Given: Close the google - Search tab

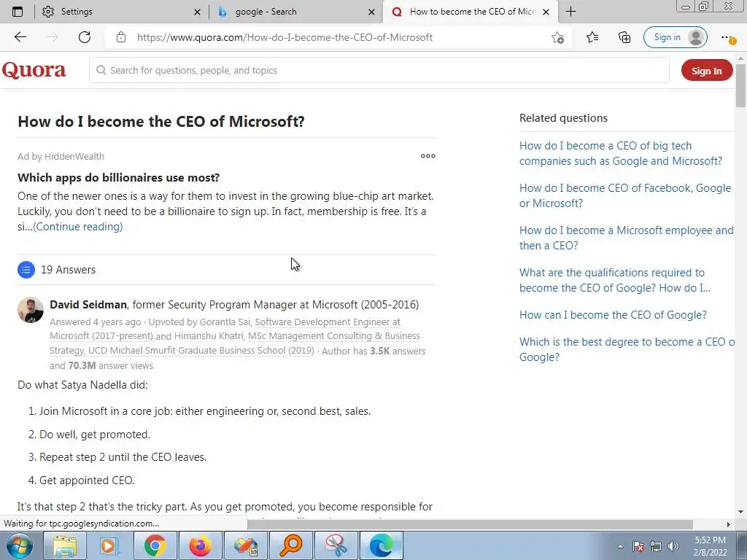Looking at the screenshot, I should click(371, 12).
